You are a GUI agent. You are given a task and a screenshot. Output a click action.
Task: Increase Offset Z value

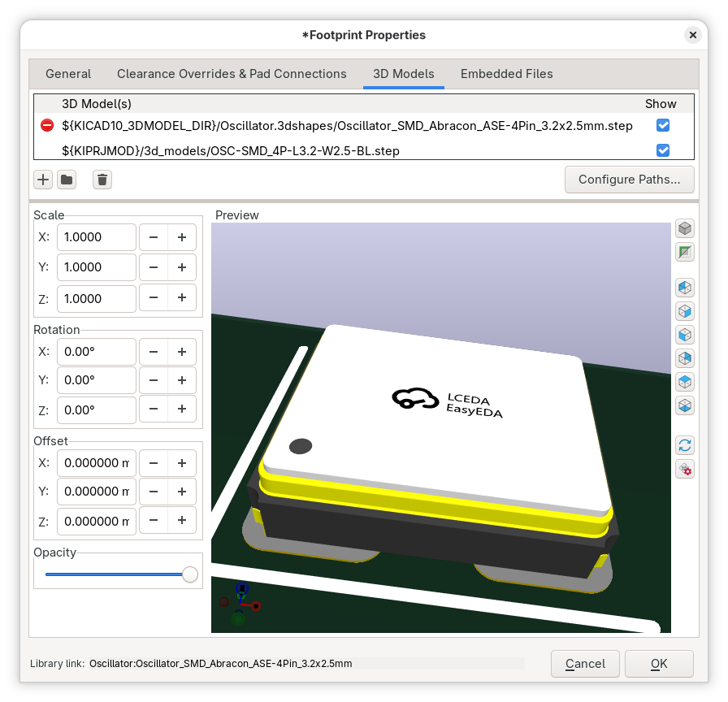pos(182,521)
